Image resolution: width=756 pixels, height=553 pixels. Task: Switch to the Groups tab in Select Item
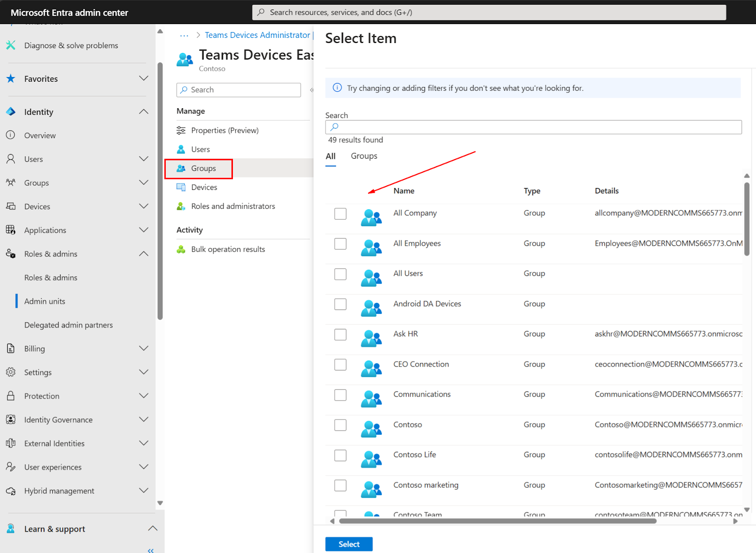pyautogui.click(x=364, y=156)
